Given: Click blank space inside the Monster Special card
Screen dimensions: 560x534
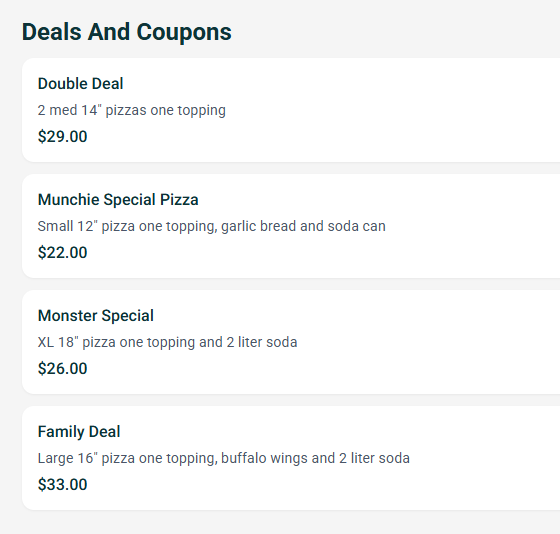Looking at the screenshot, I should tap(429, 342).
